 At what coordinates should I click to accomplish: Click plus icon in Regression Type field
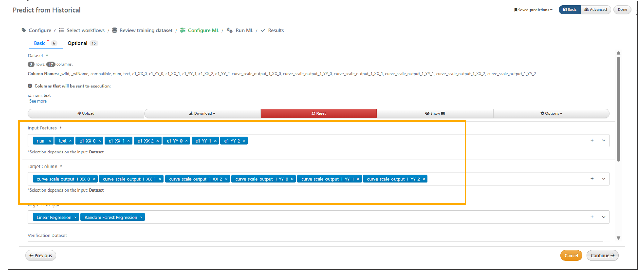(x=592, y=217)
